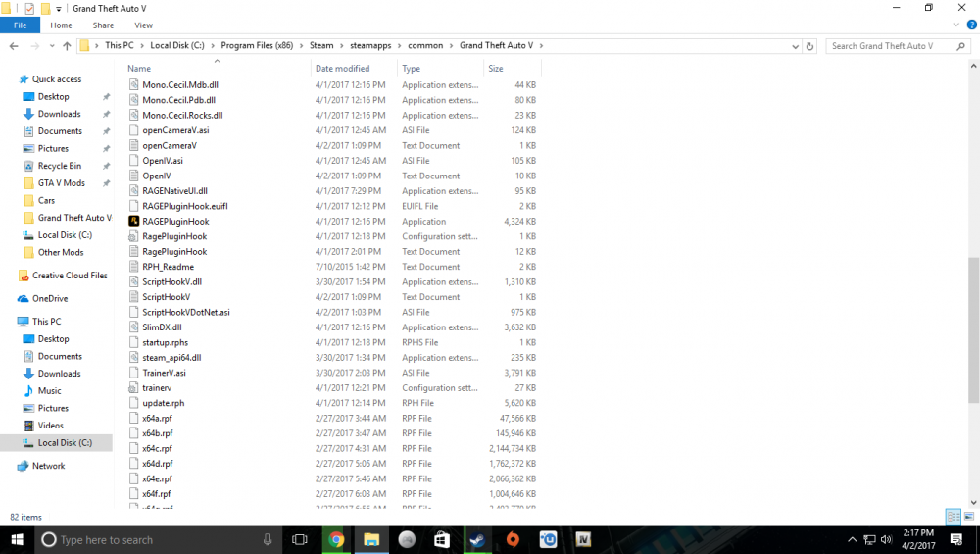
Task: Select Videos under This PC
Action: tap(50, 426)
